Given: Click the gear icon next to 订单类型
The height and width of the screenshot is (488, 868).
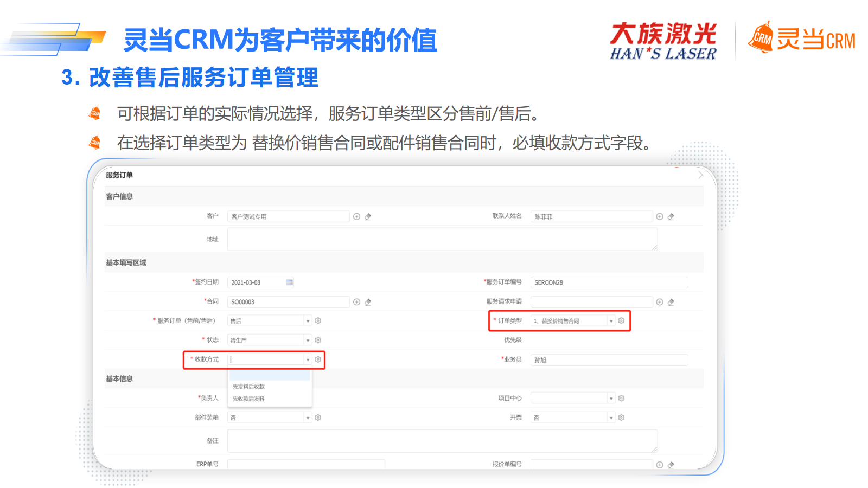Looking at the screenshot, I should tap(621, 321).
